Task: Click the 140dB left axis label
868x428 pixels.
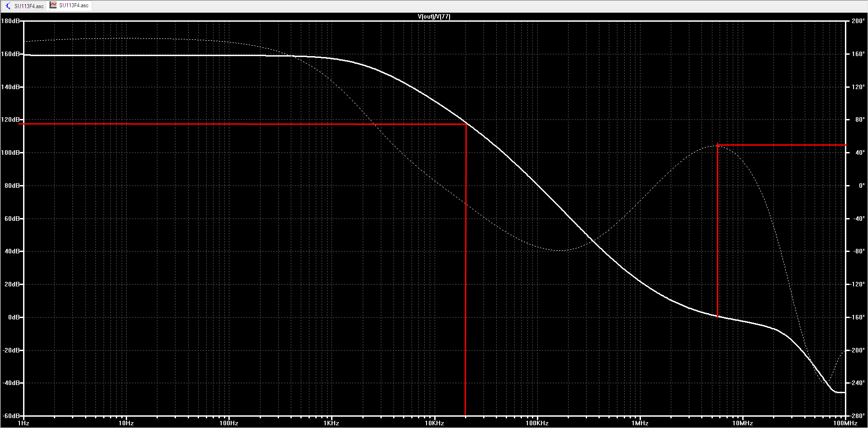Action: [10, 87]
